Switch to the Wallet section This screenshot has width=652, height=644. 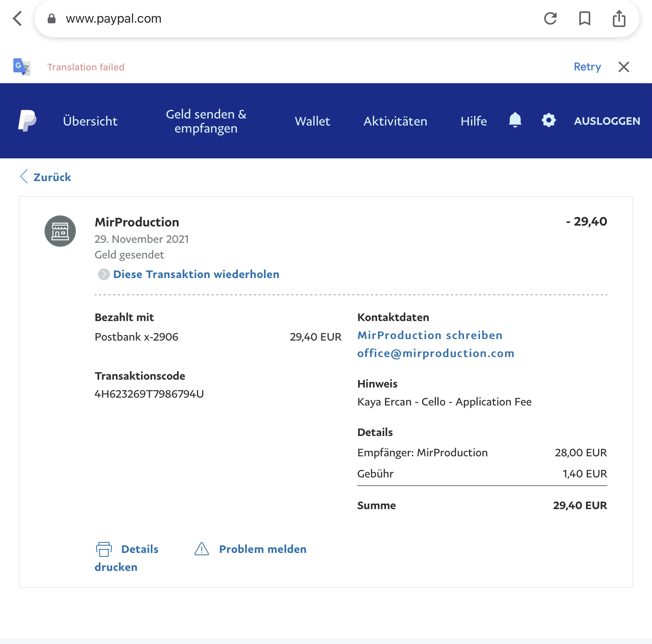click(x=312, y=121)
